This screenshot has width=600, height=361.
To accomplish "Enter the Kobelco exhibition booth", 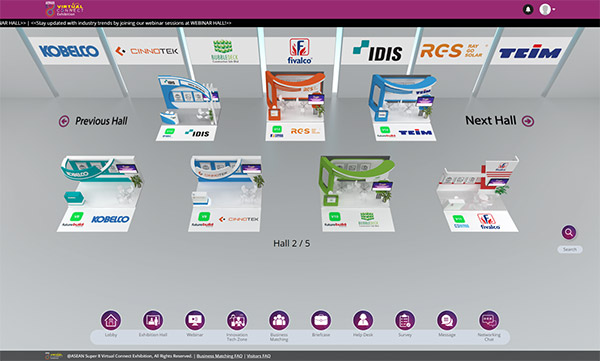I will (x=99, y=193).
